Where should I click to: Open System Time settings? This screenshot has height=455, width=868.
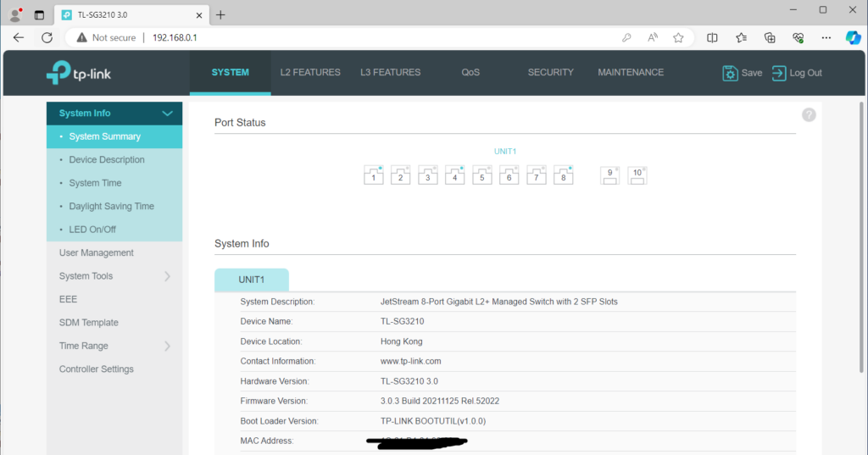114,183
